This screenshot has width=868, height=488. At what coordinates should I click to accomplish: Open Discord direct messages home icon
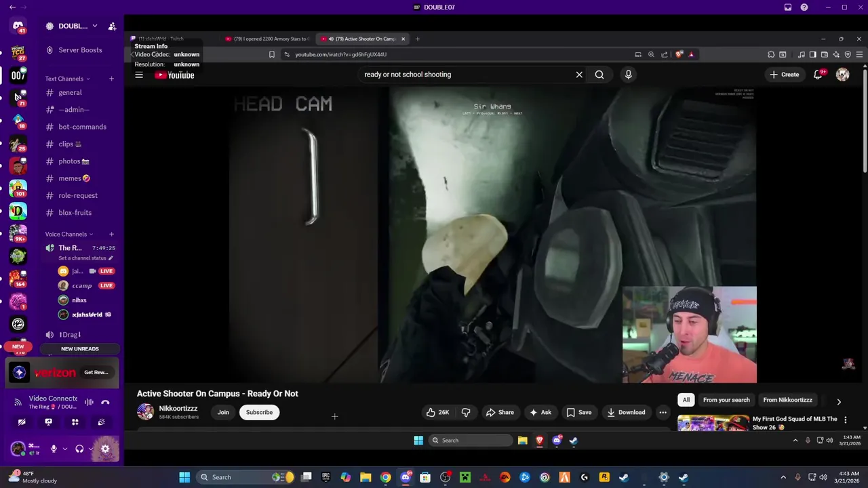click(18, 26)
